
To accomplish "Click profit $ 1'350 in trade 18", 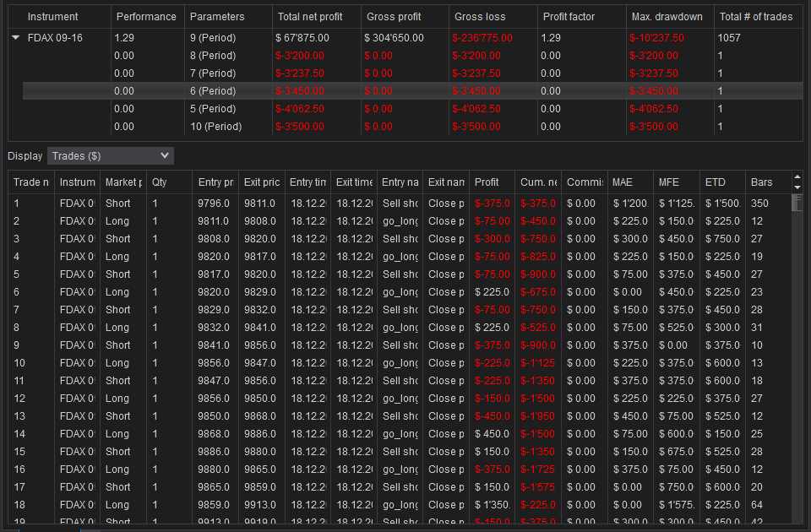I will 492,505.
